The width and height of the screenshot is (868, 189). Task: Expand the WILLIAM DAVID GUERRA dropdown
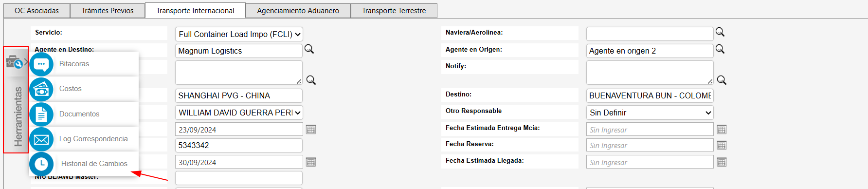coord(239,113)
